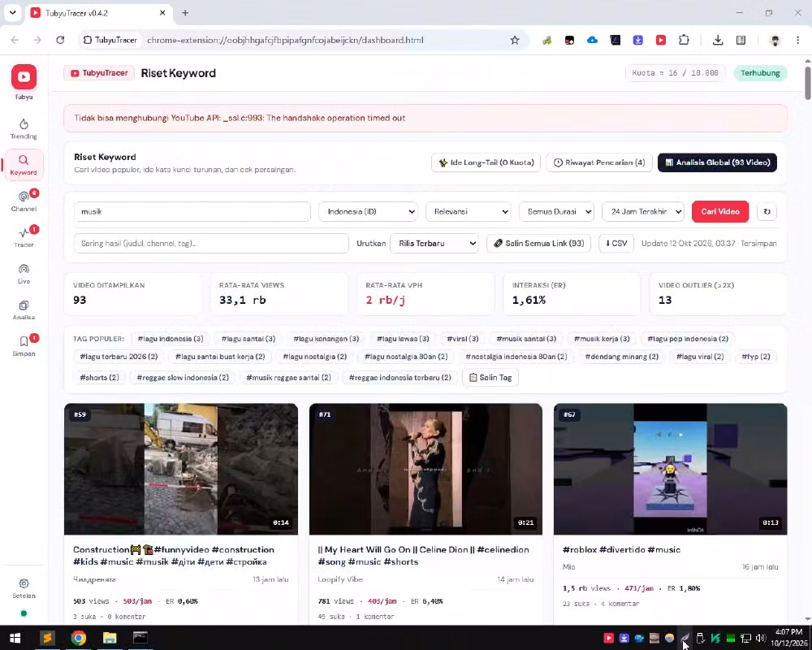Select the #viral (3) tag
The width and height of the screenshot is (812, 650).
(463, 339)
